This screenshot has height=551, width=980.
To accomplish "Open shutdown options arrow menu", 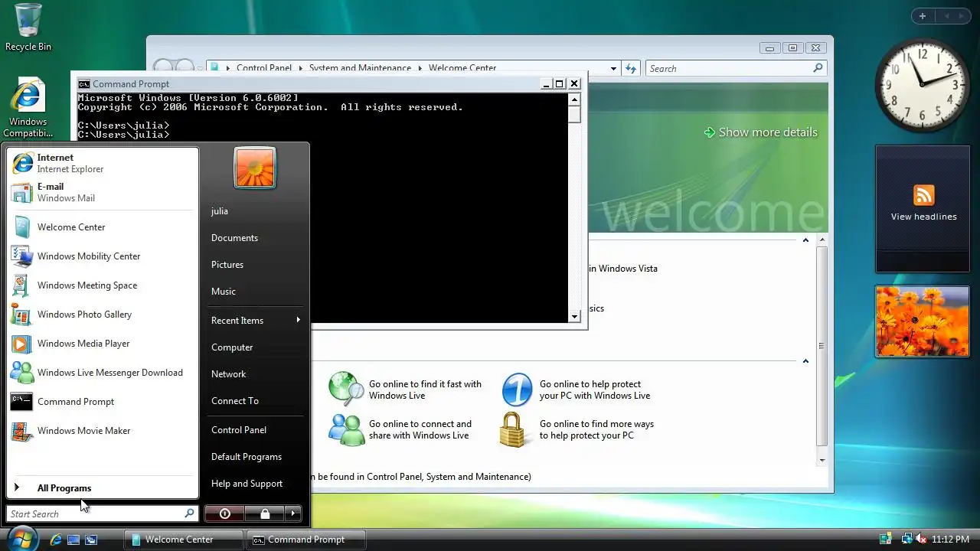I will pyautogui.click(x=293, y=514).
